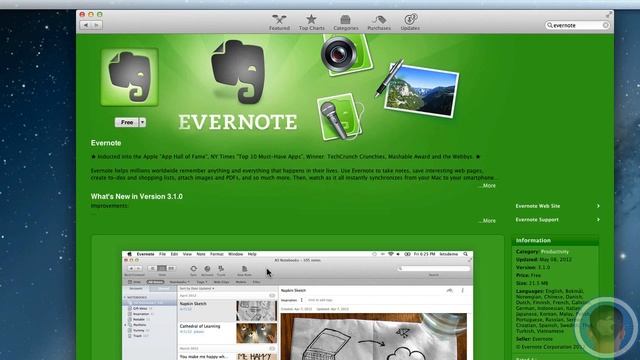Click the Information panel header
This screenshot has width=640, height=360.
[x=555, y=240]
